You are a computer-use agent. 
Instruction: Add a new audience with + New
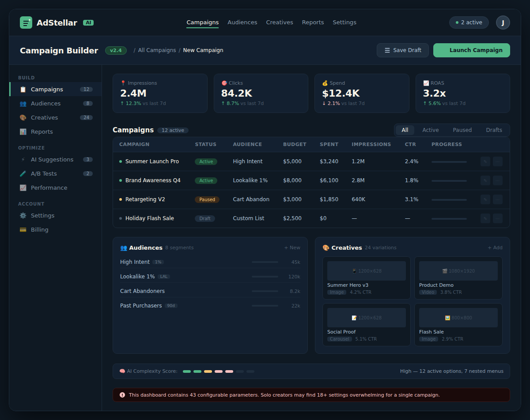(x=292, y=248)
